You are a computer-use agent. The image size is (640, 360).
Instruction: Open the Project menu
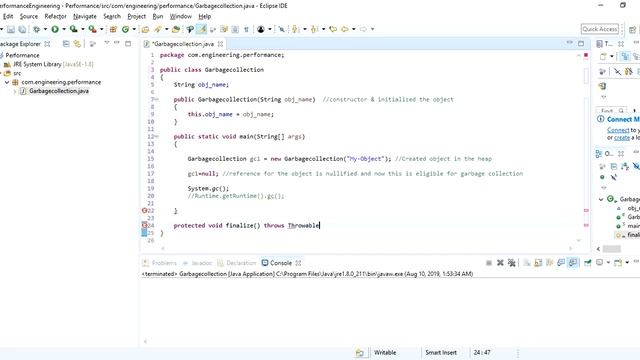[x=136, y=16]
